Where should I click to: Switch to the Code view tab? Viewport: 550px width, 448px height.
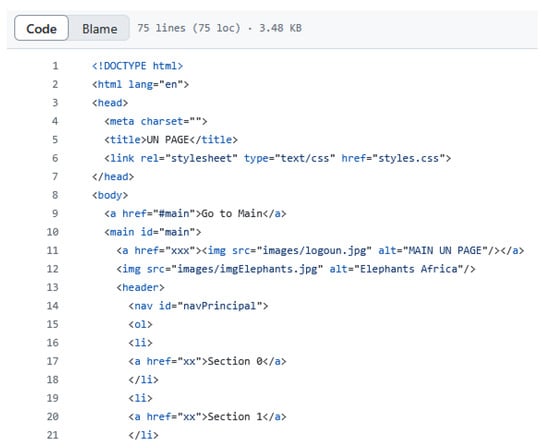point(41,28)
